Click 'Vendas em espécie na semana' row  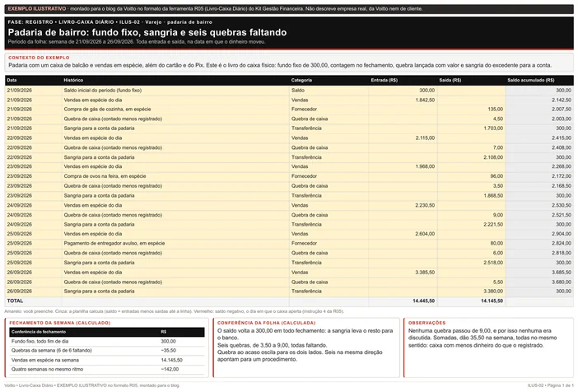click(107, 360)
